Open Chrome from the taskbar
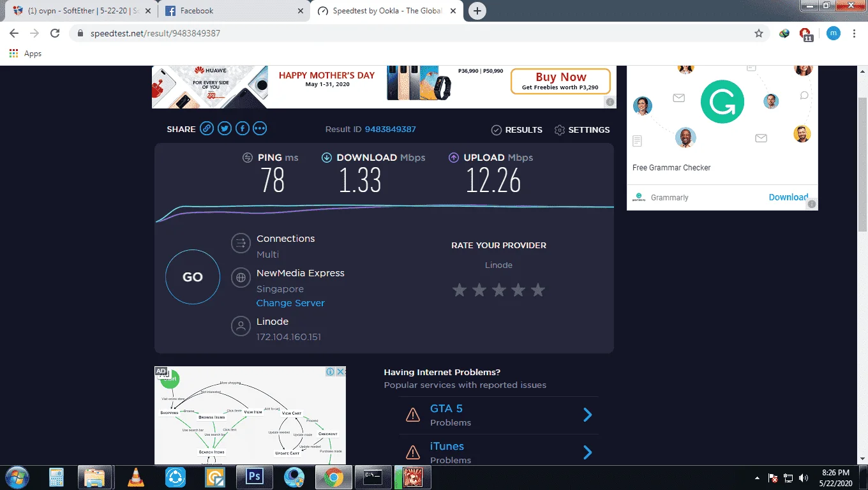The width and height of the screenshot is (868, 490). click(x=333, y=477)
